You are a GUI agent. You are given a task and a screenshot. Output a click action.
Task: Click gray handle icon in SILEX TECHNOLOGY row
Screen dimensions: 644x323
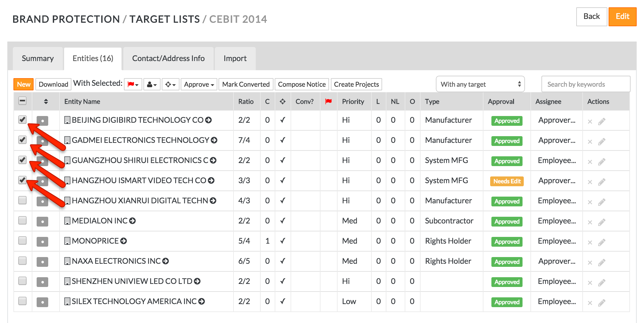click(x=42, y=302)
